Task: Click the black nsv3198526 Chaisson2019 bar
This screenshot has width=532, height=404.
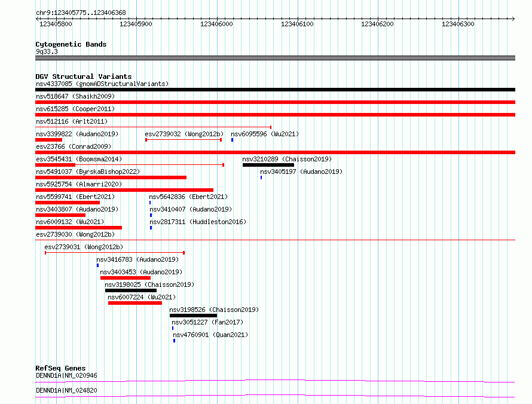Action: coord(194,316)
